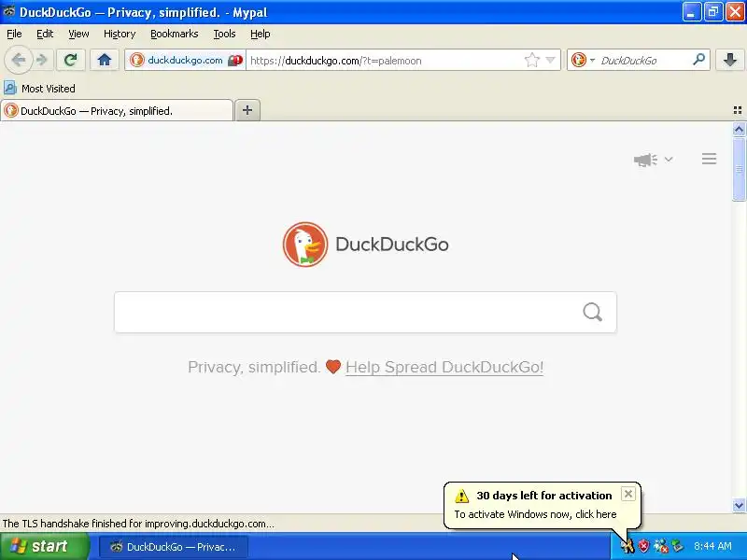The image size is (747, 560).
Task: Click the scrollbar down arrow
Action: (739, 505)
